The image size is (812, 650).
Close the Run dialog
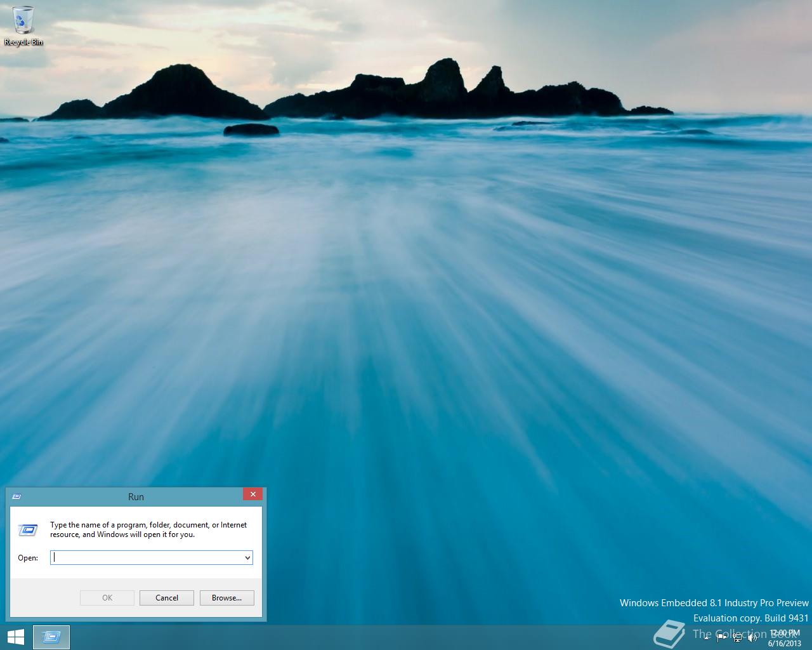pyautogui.click(x=252, y=494)
